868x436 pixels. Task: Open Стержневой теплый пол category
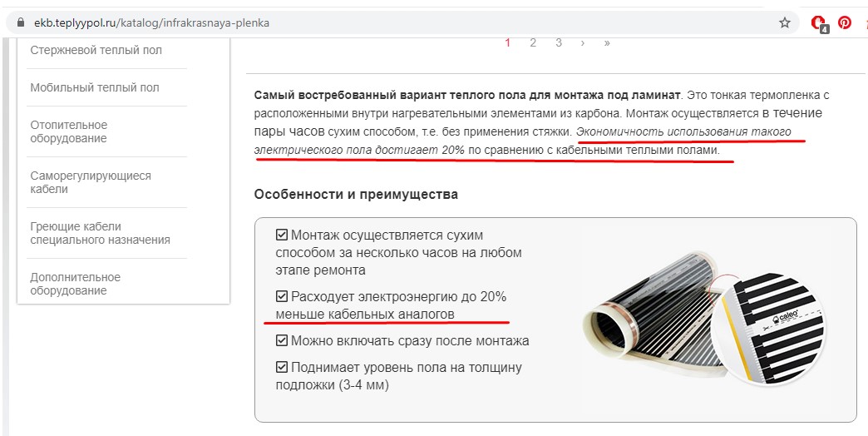click(x=96, y=50)
